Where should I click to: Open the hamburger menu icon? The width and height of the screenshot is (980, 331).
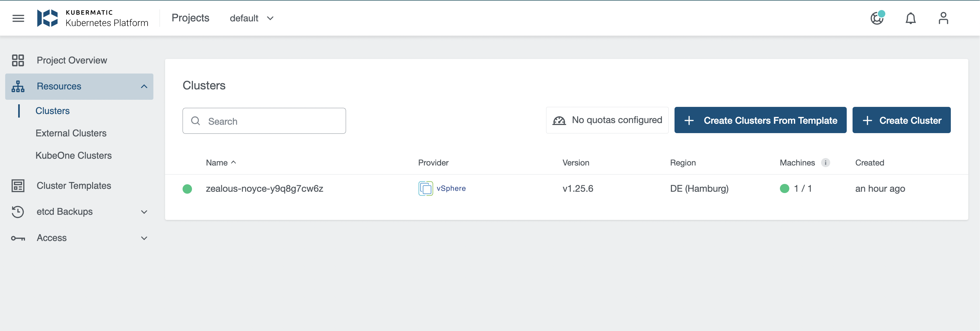[x=18, y=18]
